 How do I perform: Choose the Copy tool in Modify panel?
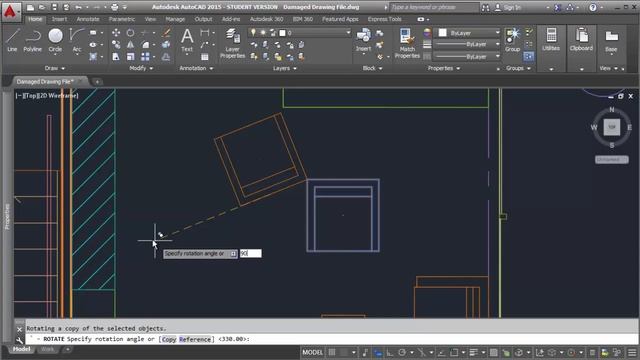coord(116,44)
